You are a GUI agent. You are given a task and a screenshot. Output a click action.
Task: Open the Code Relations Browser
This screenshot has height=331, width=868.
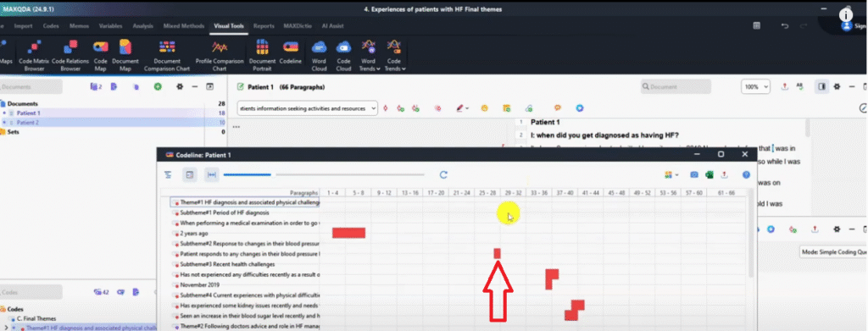(70, 55)
